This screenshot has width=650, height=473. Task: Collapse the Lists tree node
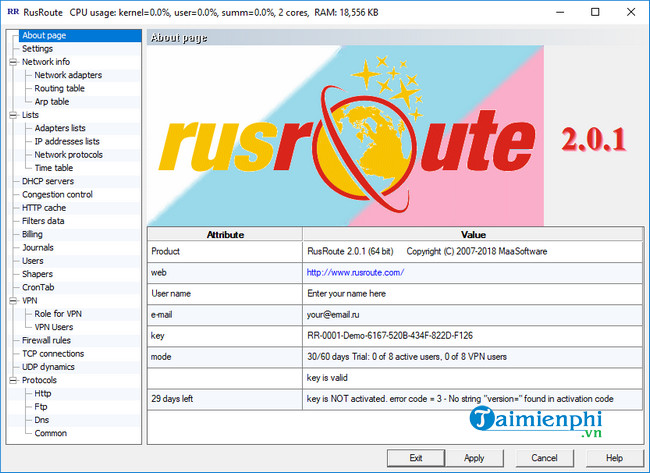[12, 115]
